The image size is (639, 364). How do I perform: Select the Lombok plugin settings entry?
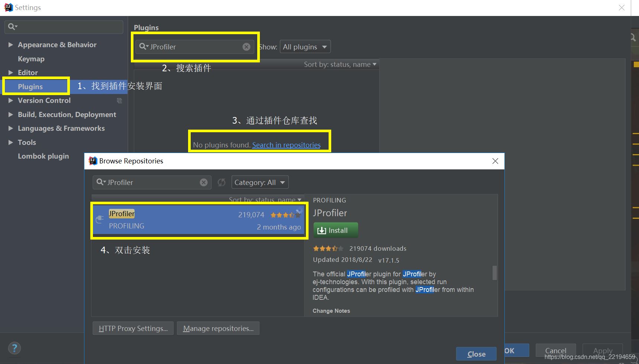point(43,156)
